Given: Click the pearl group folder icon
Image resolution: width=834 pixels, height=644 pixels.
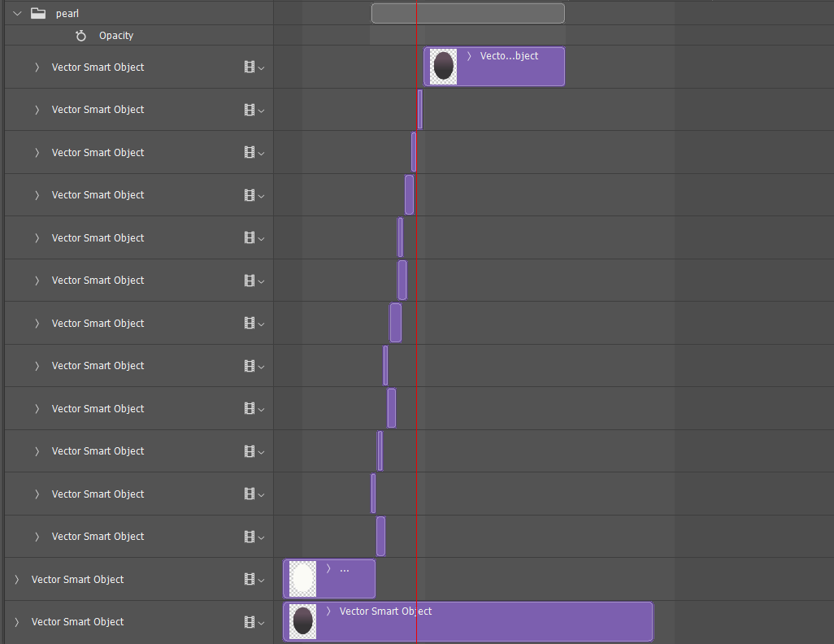Looking at the screenshot, I should pyautogui.click(x=37, y=13).
